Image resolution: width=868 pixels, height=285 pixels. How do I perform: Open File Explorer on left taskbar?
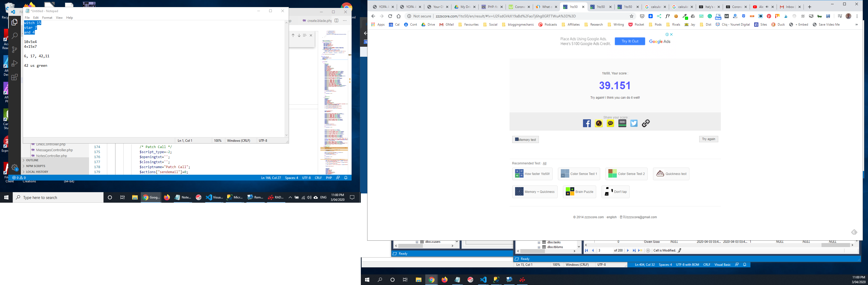pyautogui.click(x=135, y=197)
